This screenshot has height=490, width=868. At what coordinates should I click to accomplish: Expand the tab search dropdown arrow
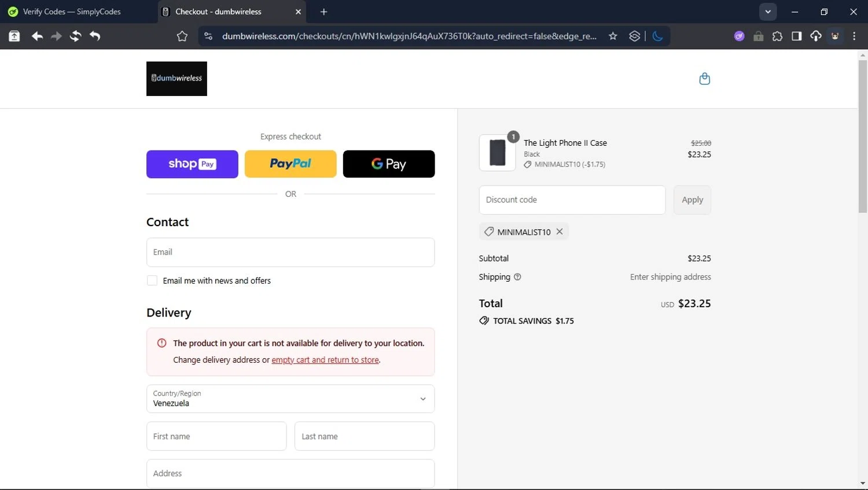(x=768, y=12)
